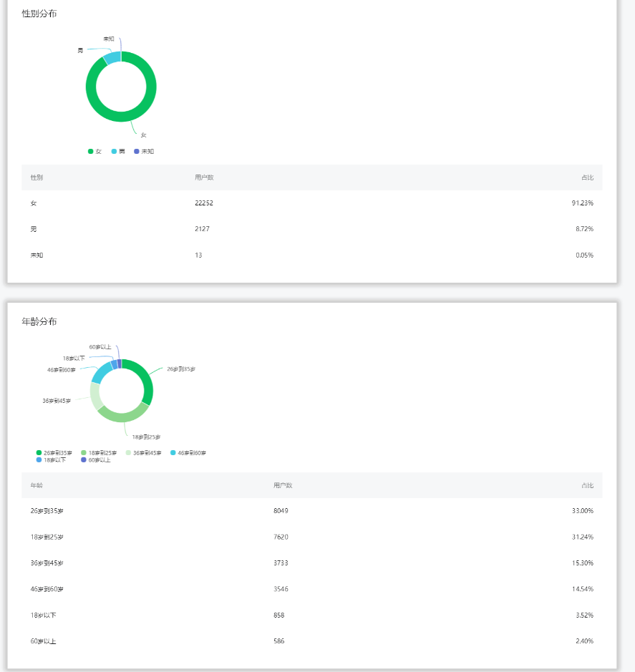
Task: Select the 18岁以下 row label in age table
Action: pos(43,615)
